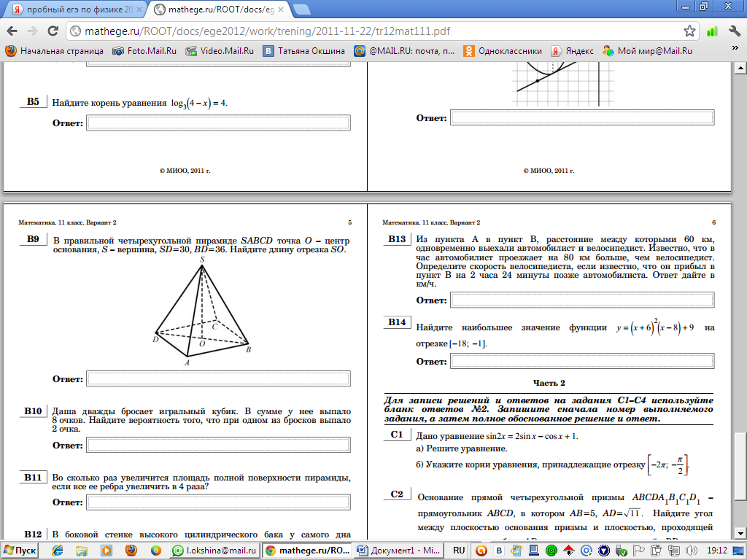Click the dark blue shield tray icon
This screenshot has width=747, height=560.
603,551
